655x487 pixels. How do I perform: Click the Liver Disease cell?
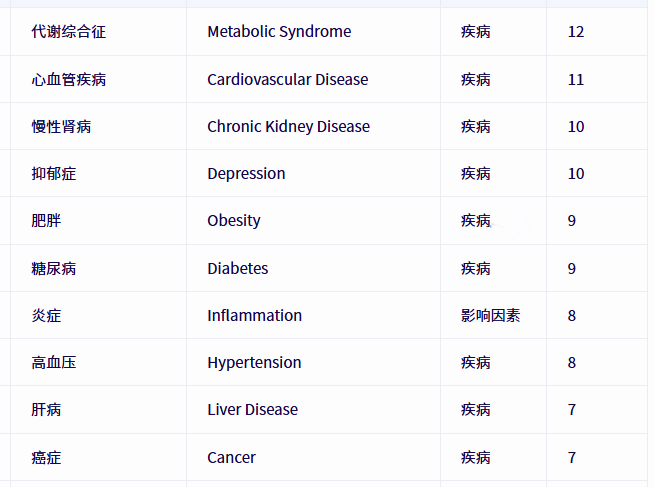point(253,410)
